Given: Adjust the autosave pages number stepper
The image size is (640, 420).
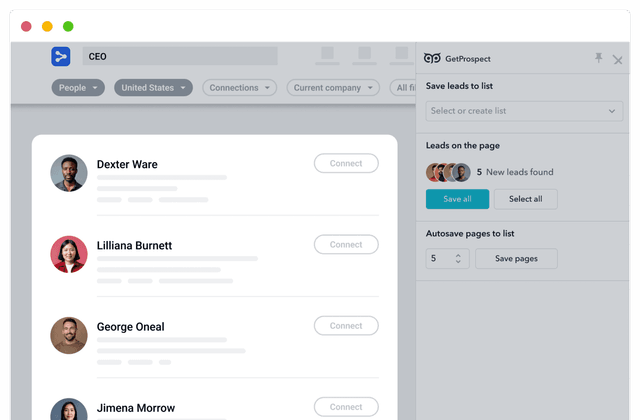Looking at the screenshot, I should (x=458, y=259).
